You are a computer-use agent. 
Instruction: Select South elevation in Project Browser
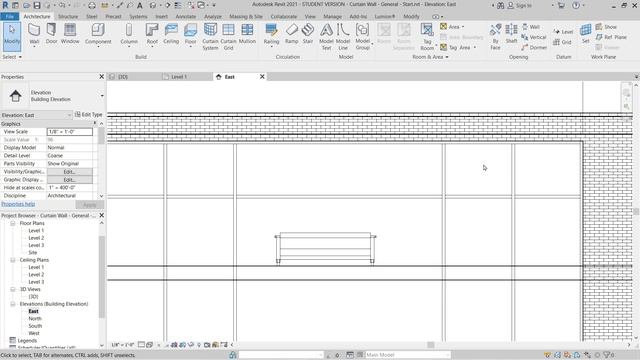tap(35, 326)
